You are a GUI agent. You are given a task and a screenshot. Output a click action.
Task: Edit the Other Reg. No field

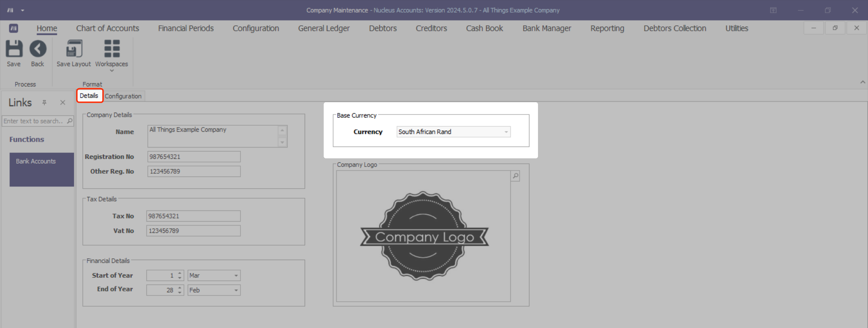pos(194,171)
